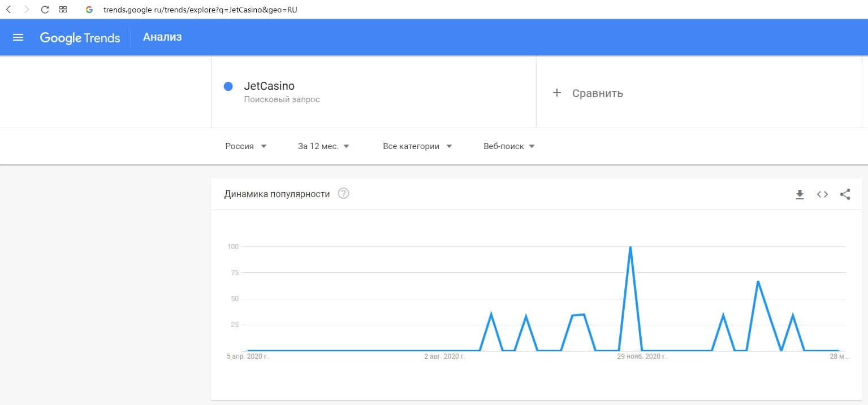Reload the page with the refresh icon
The height and width of the screenshot is (405, 868).
pos(45,10)
